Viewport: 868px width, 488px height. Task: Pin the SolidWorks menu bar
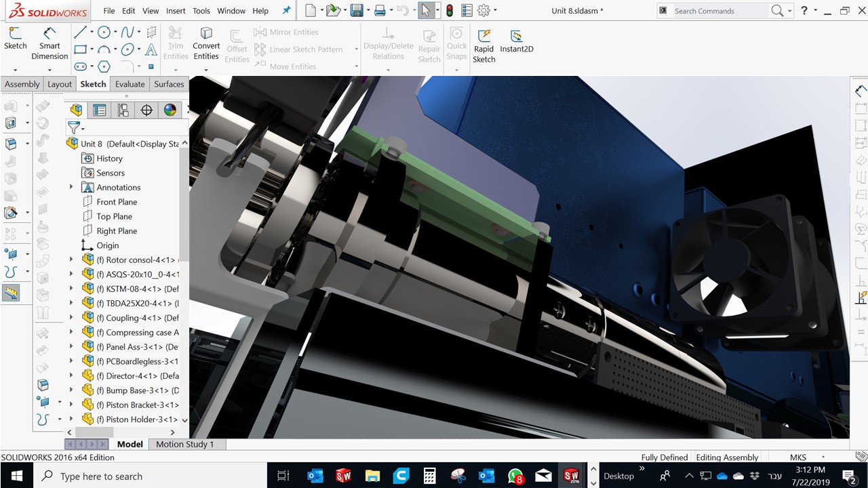point(286,11)
